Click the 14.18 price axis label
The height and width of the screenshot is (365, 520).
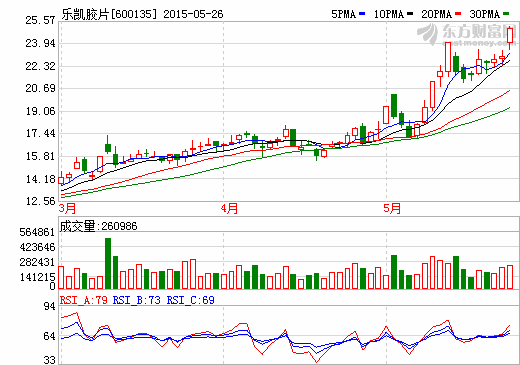tap(40, 179)
